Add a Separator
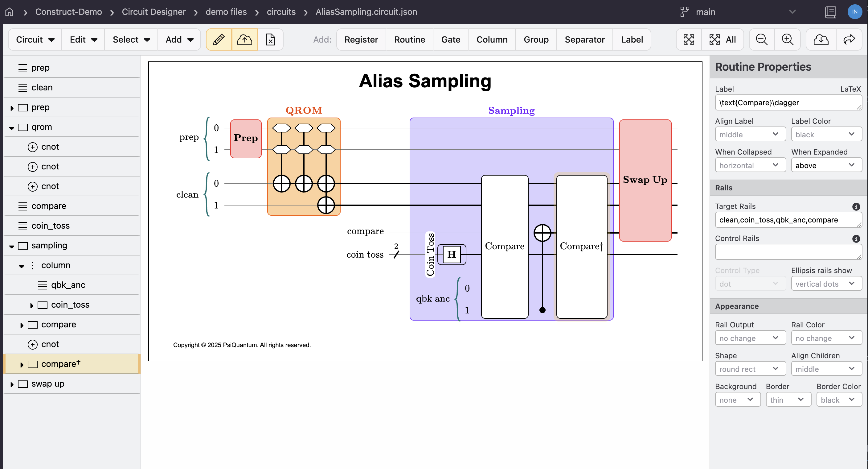This screenshot has height=469, width=868. coord(585,39)
